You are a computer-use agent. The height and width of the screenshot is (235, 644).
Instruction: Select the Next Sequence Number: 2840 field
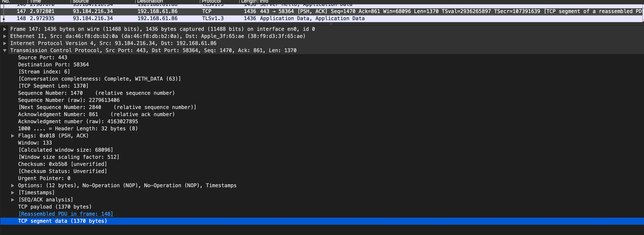(107, 107)
